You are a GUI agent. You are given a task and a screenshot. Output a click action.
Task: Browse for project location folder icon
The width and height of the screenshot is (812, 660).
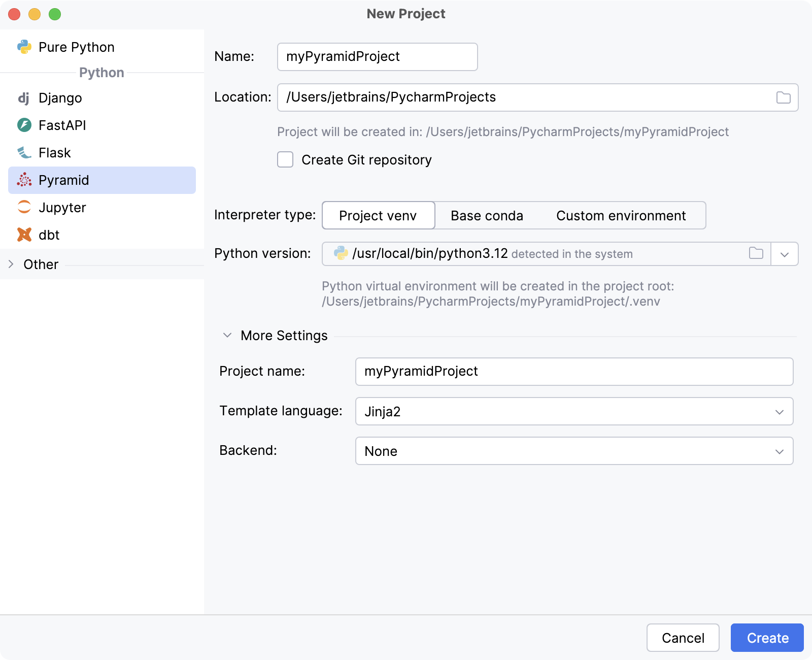click(783, 97)
